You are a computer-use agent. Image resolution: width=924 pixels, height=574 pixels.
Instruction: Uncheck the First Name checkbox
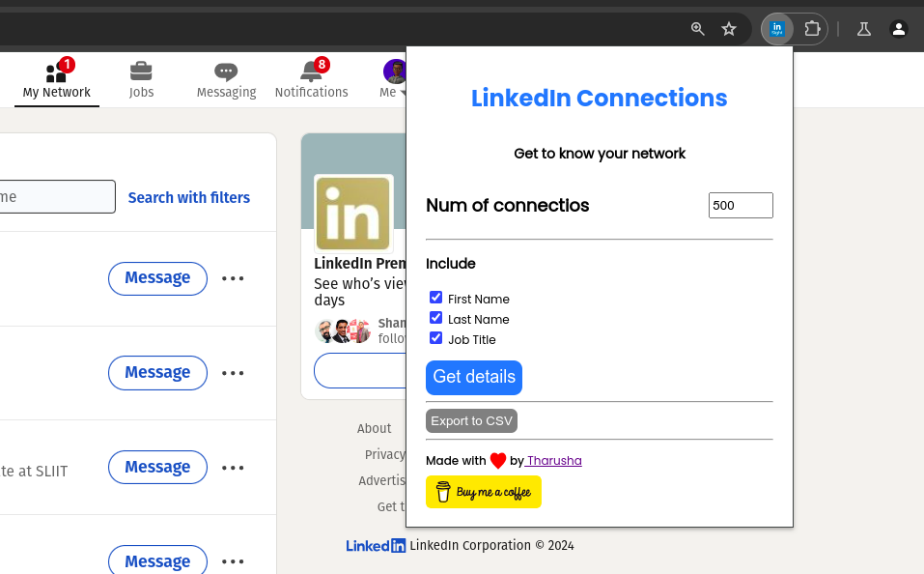pos(436,298)
